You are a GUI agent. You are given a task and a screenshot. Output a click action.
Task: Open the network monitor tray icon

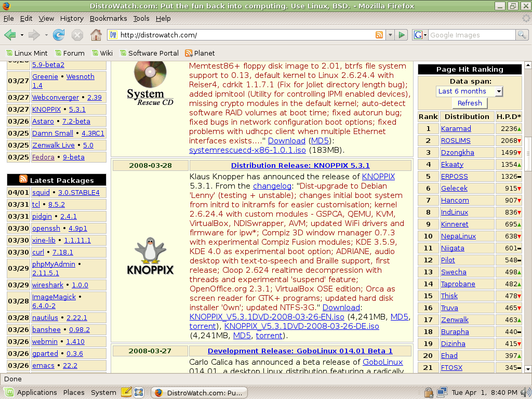pos(442,393)
